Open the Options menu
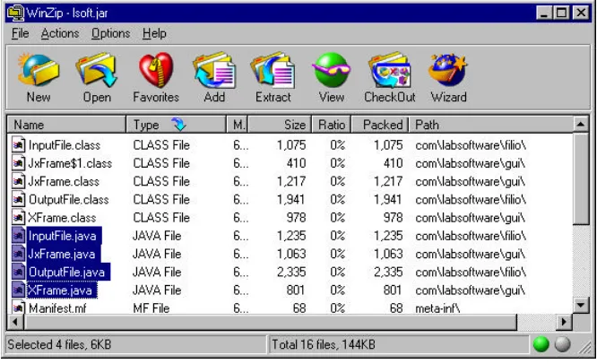The image size is (597, 364). (110, 33)
